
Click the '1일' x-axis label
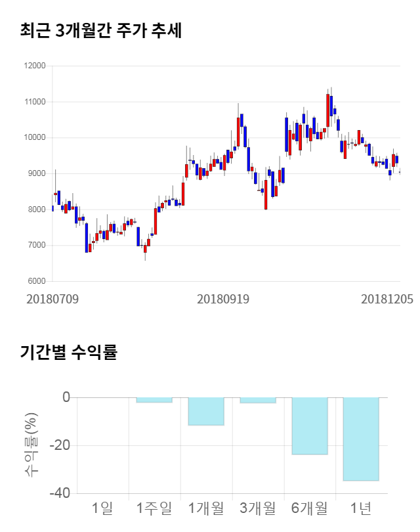102,508
